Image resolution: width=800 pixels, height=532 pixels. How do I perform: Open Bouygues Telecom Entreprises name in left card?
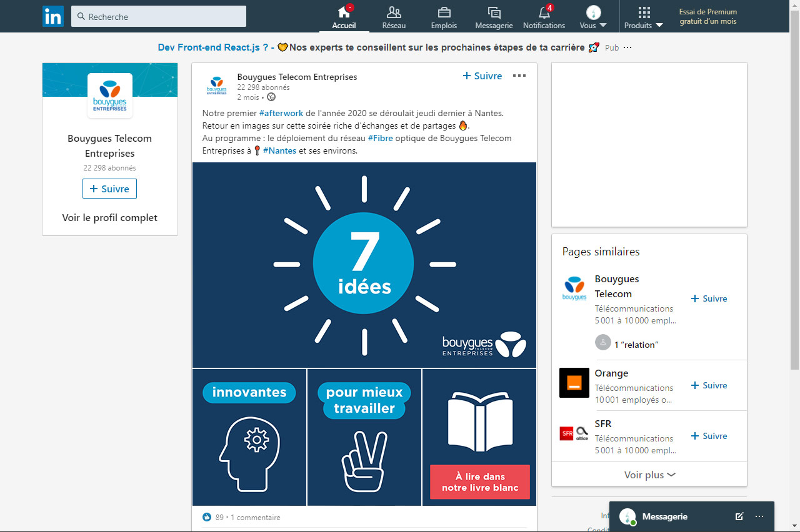(110, 145)
